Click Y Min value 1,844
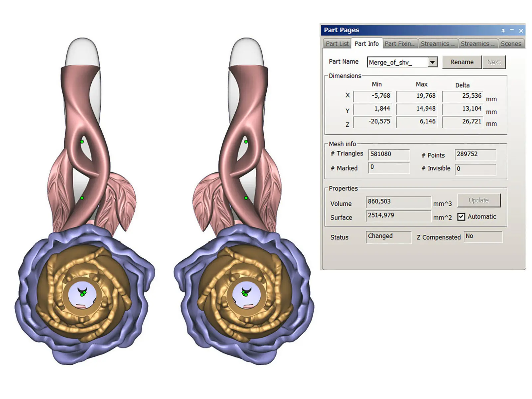 372,109
